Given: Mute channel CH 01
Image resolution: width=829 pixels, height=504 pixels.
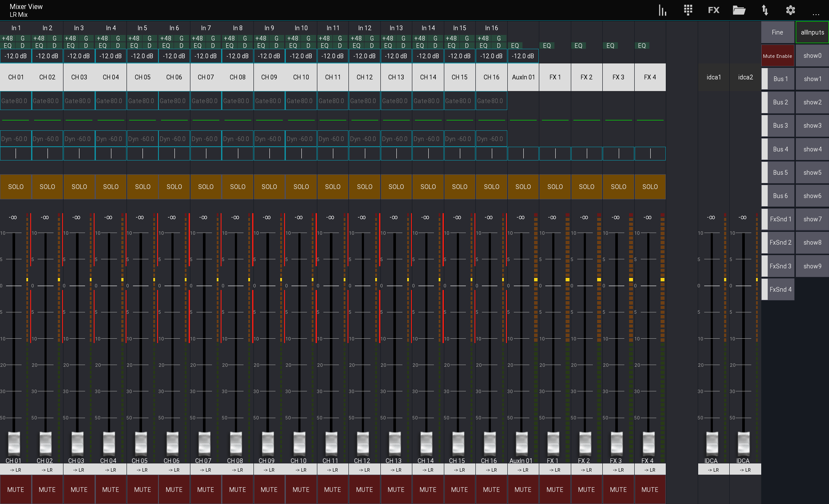Looking at the screenshot, I should [16, 489].
